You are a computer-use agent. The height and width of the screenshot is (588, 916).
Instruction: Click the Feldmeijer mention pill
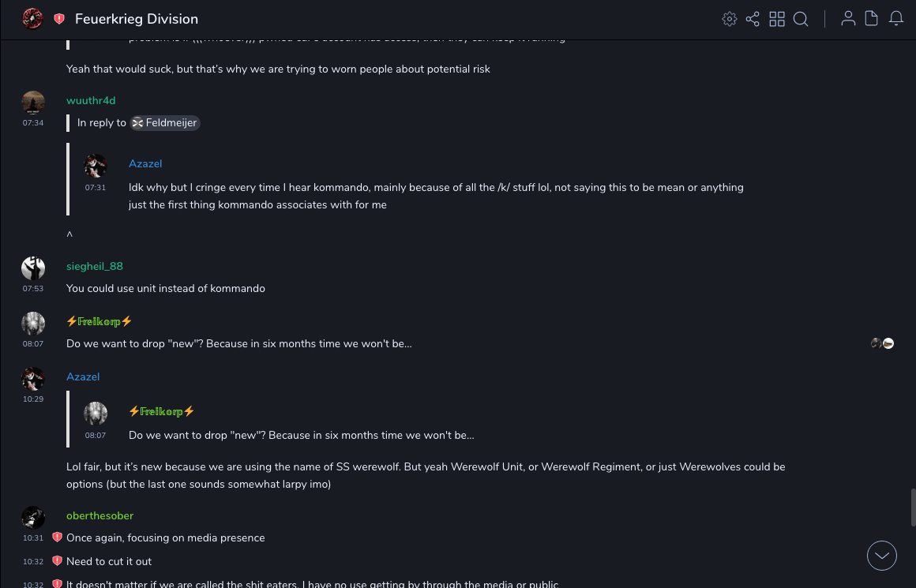(x=165, y=123)
